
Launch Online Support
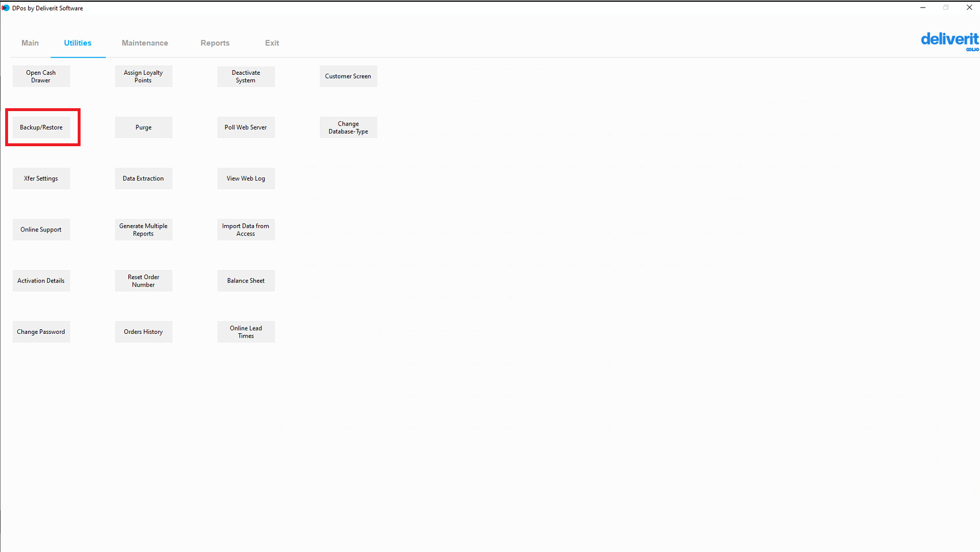pos(41,230)
